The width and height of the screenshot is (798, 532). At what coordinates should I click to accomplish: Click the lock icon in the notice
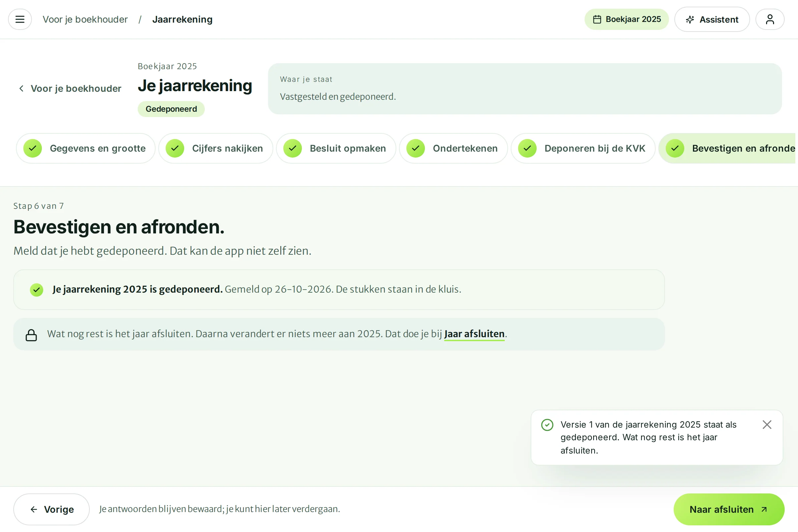pos(31,335)
